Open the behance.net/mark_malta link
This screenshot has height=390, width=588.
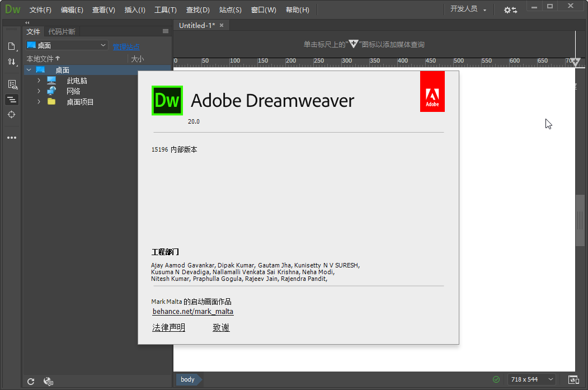[192, 311]
